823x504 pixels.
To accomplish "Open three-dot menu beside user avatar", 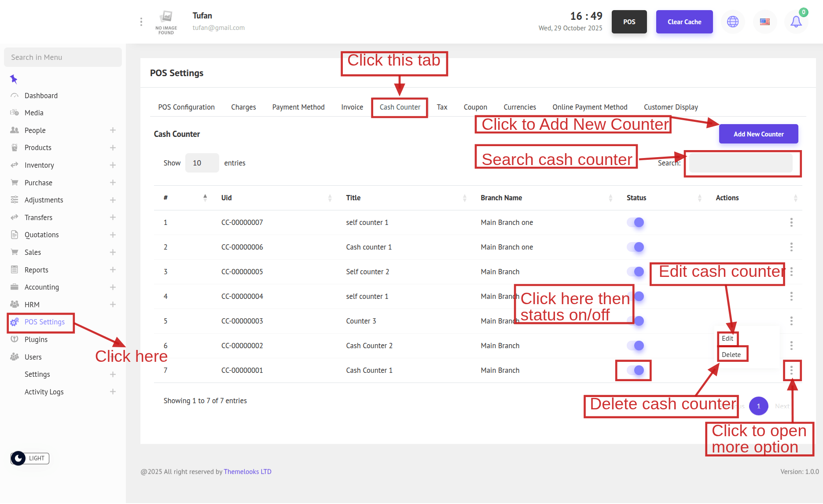I will pyautogui.click(x=141, y=22).
